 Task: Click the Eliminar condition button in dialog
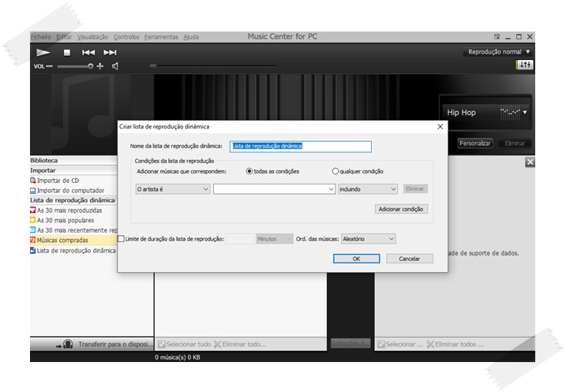tap(415, 189)
